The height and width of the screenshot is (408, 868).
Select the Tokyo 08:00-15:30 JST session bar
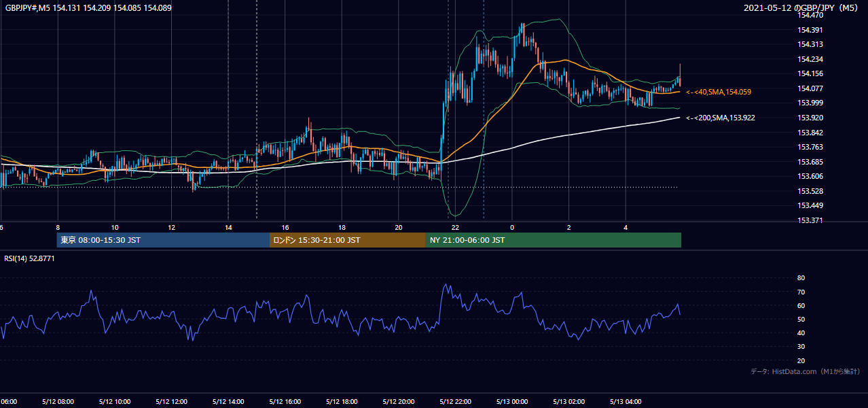pos(163,240)
